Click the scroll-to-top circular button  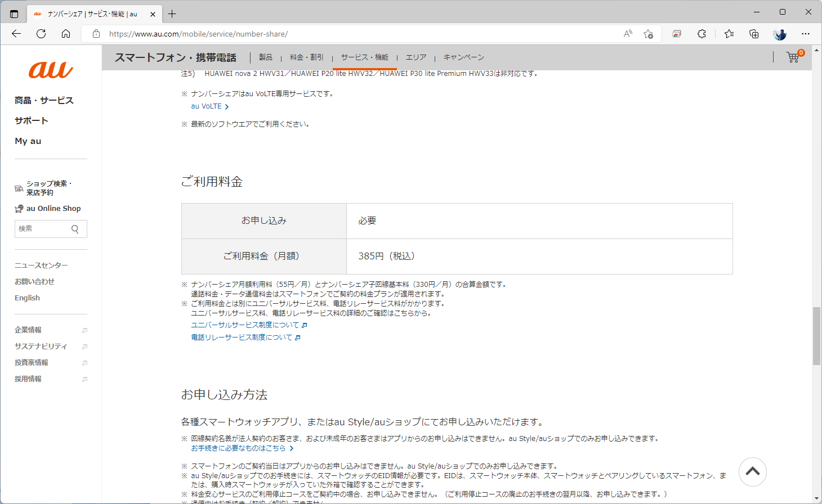point(753,472)
